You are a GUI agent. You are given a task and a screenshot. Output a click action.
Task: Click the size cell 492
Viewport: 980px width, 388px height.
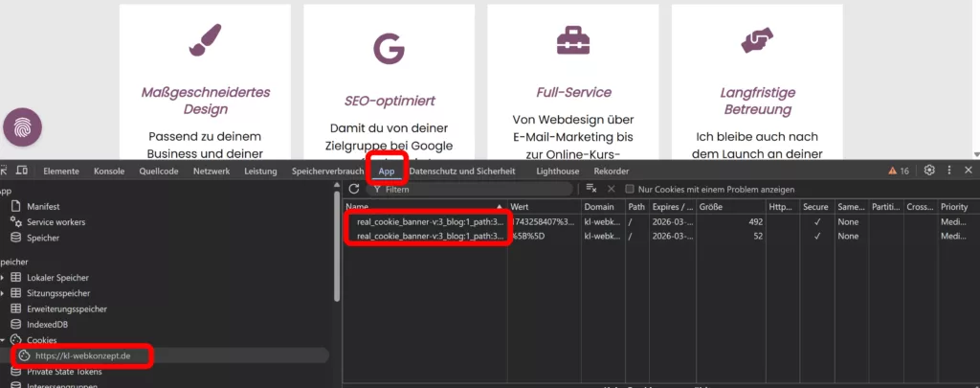point(731,221)
